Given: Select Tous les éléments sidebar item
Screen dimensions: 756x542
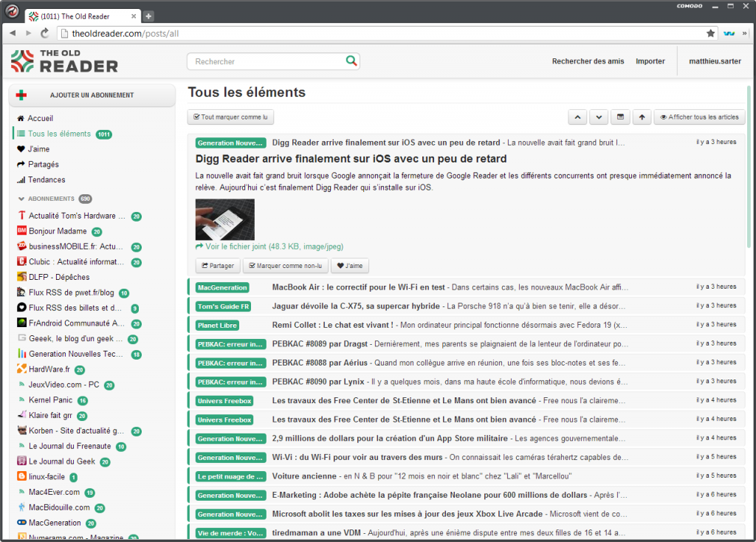Looking at the screenshot, I should [59, 134].
